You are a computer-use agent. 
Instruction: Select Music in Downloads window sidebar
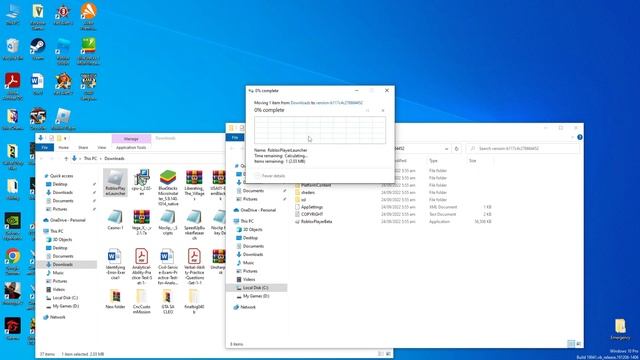[58, 273]
